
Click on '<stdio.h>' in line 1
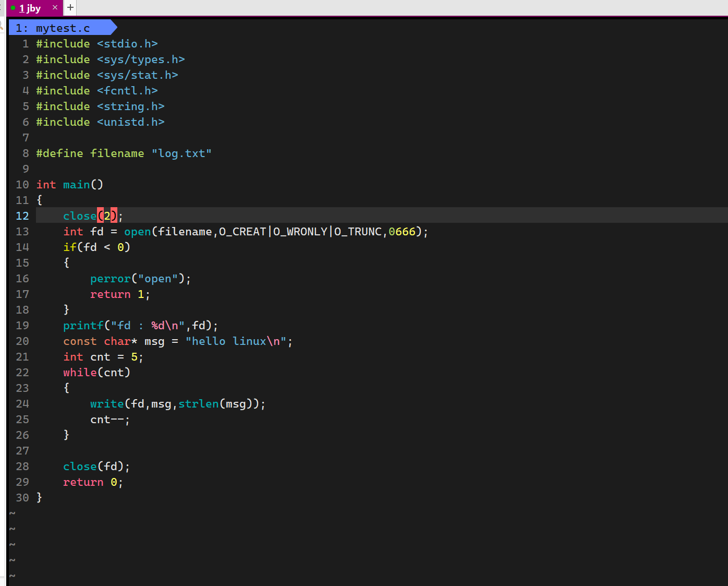[127, 44]
